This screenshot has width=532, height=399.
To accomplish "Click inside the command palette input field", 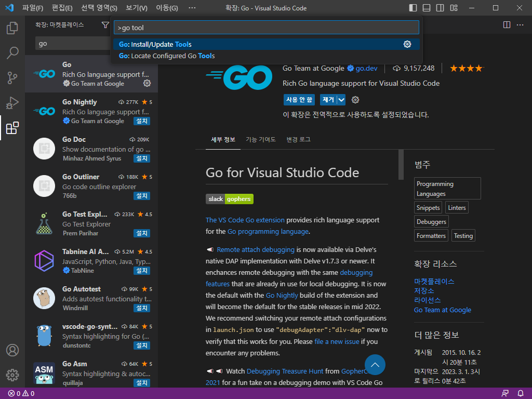I will click(x=266, y=27).
